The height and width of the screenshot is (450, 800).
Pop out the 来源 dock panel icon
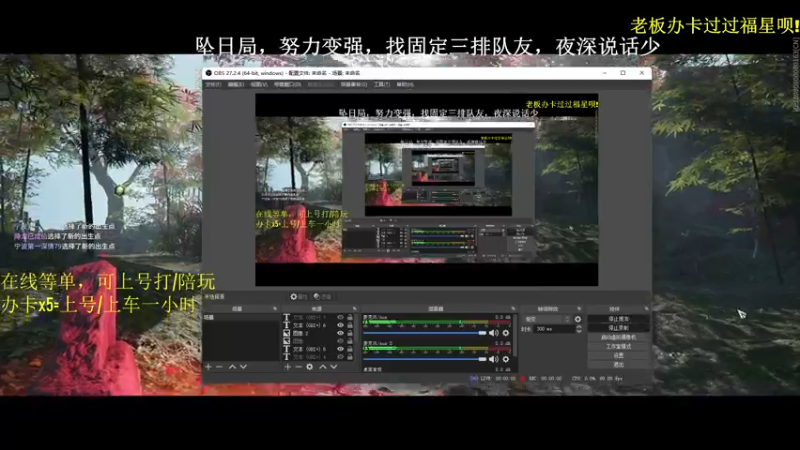355,309
